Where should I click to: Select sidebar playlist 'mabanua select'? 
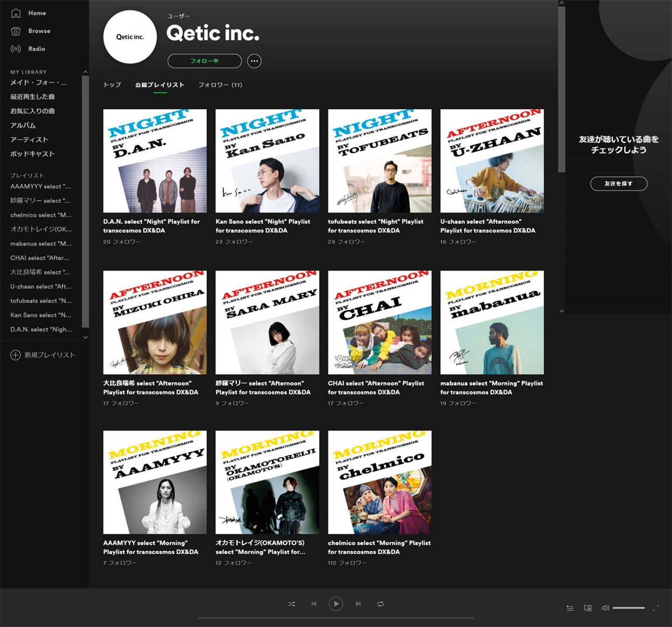(41, 244)
